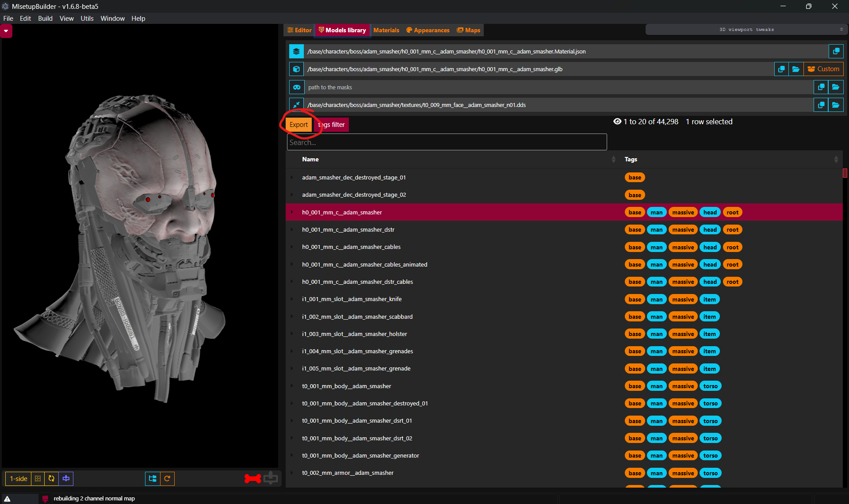Expand the h0_001_mm_c__adam_smasher row
Viewport: 849px width, 504px height.
click(x=292, y=212)
